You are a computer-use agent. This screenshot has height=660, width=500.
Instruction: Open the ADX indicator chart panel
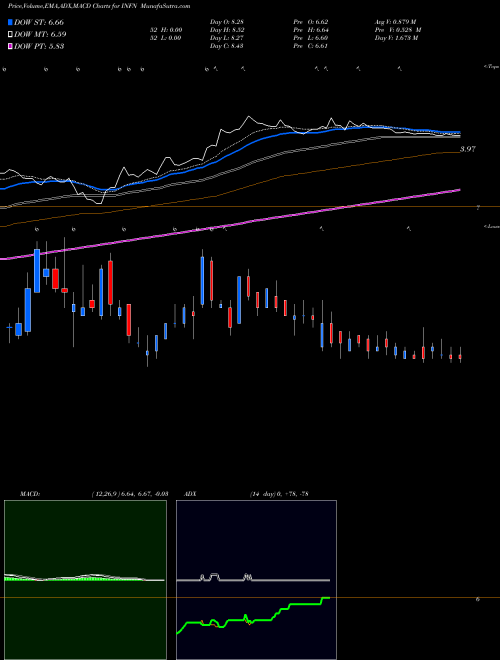point(256,580)
